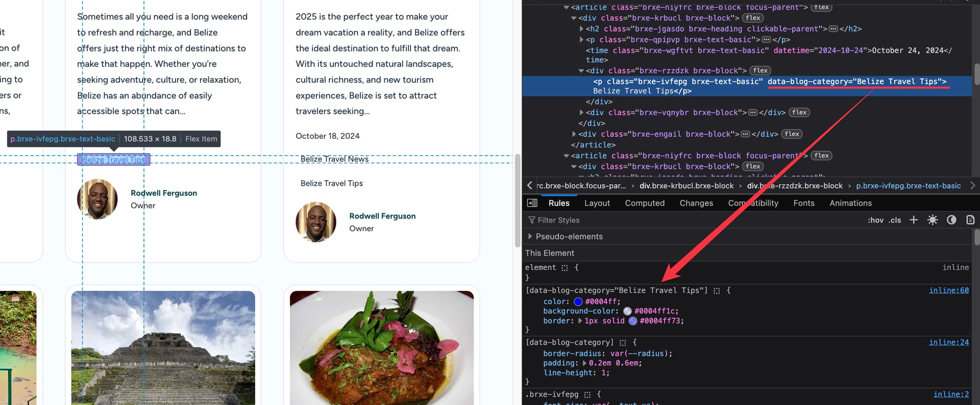Toggle the sidebar split-pane icon beside Rules
The image size is (980, 405).
[532, 203]
